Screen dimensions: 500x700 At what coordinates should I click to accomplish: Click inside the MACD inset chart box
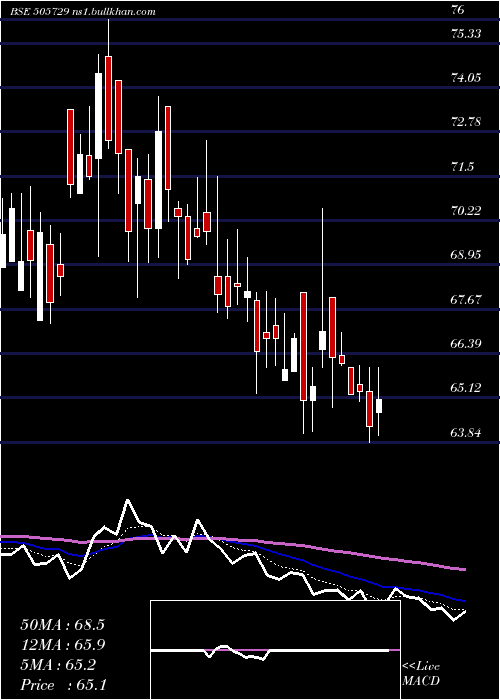point(275,650)
